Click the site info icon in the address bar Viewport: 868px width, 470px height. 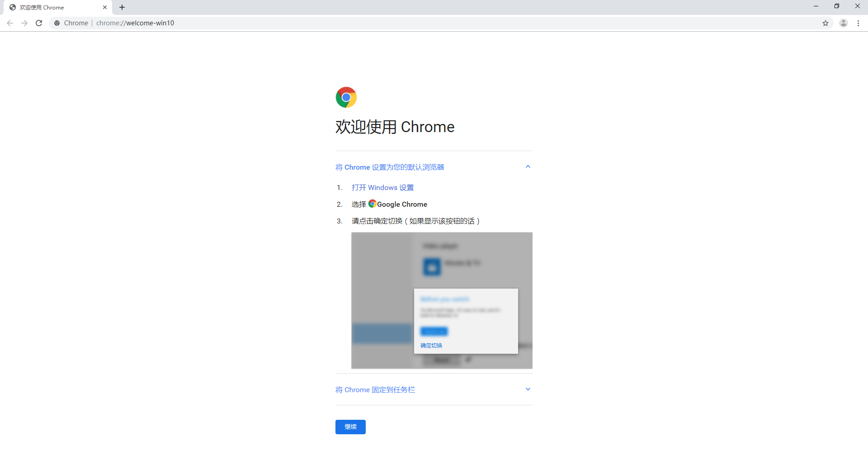pos(57,23)
